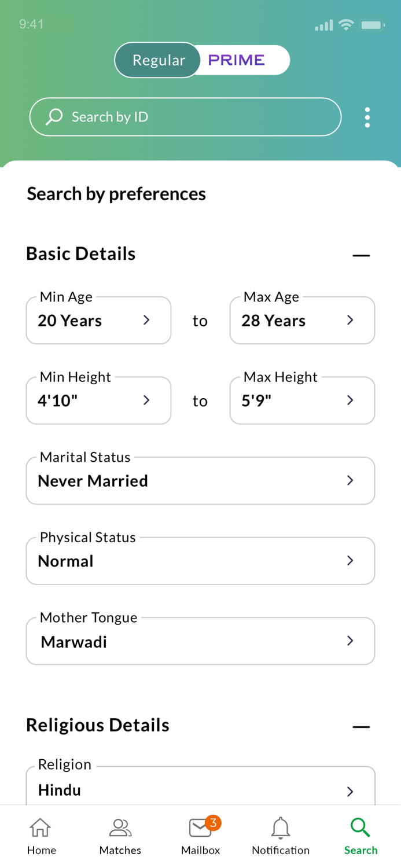Tap the magnifying glass in the search bar

coord(54,116)
